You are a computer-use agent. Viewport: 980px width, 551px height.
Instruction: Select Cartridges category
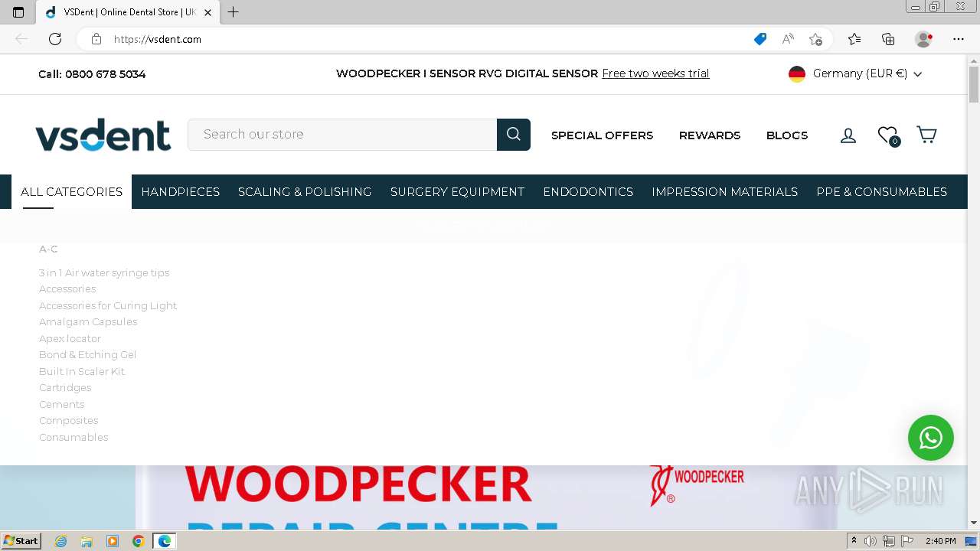65,387
